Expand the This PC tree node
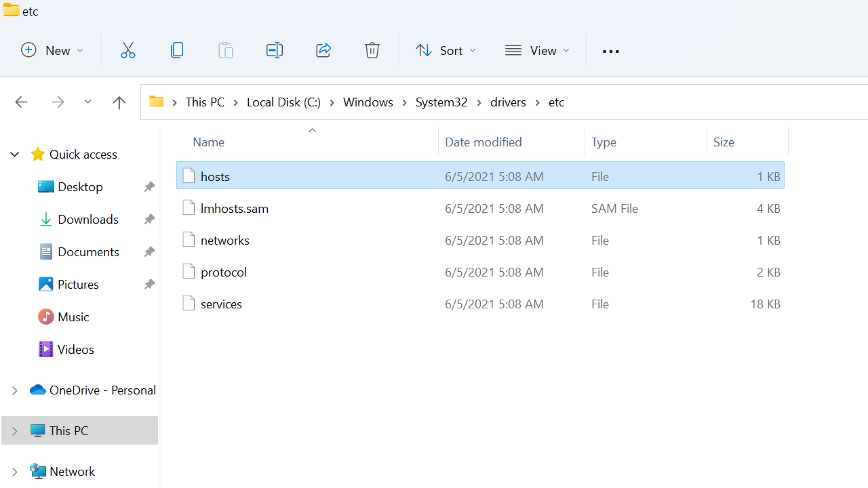The image size is (868, 488). click(14, 431)
